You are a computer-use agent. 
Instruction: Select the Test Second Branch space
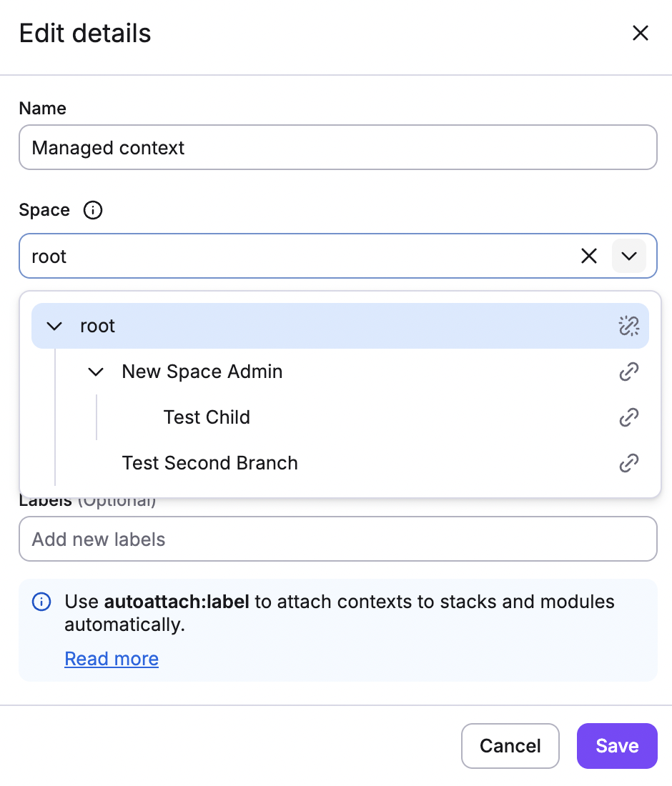209,463
